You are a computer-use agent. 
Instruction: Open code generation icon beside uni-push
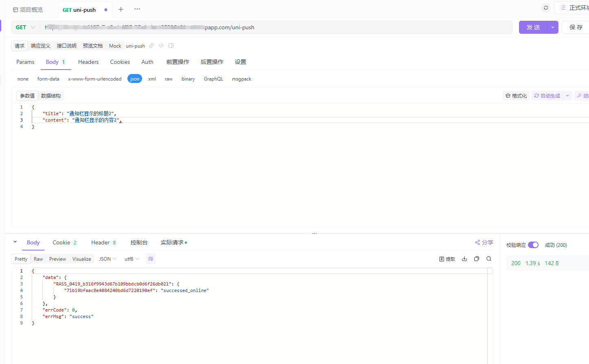pos(161,46)
